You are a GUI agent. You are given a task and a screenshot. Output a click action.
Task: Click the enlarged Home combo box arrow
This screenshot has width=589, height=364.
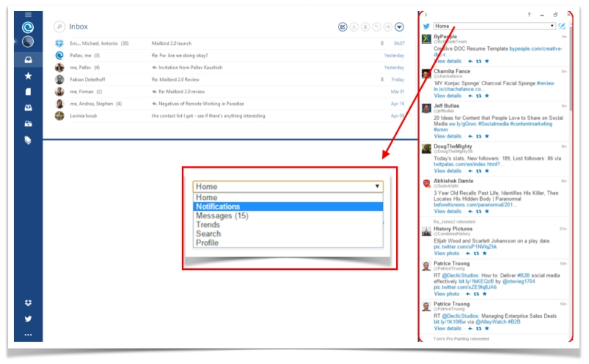[377, 187]
